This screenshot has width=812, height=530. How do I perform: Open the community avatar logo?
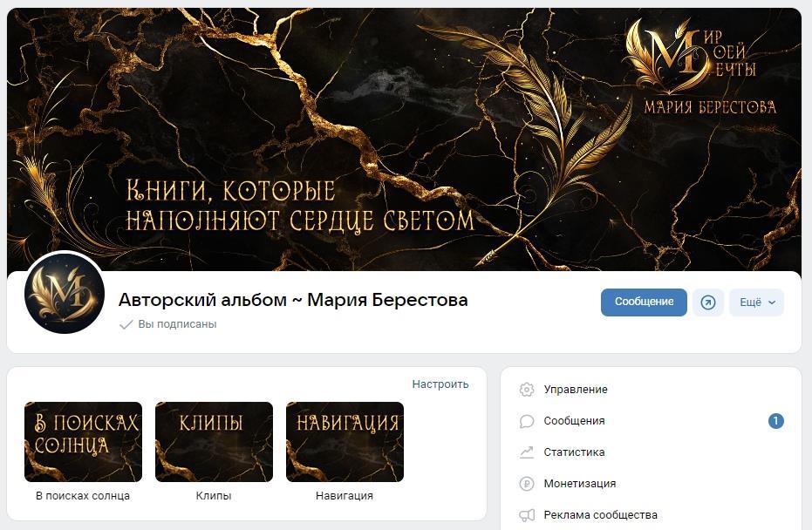coord(65,294)
